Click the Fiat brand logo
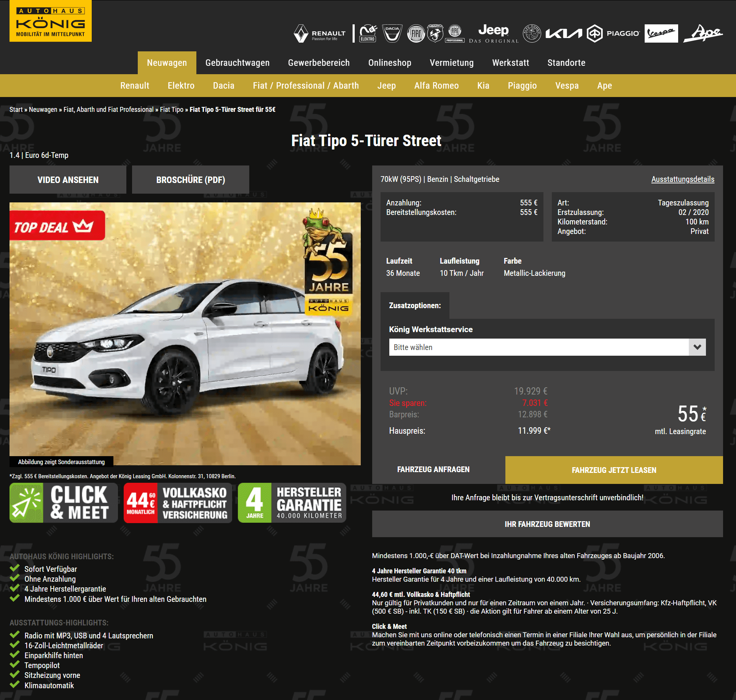 tap(416, 33)
